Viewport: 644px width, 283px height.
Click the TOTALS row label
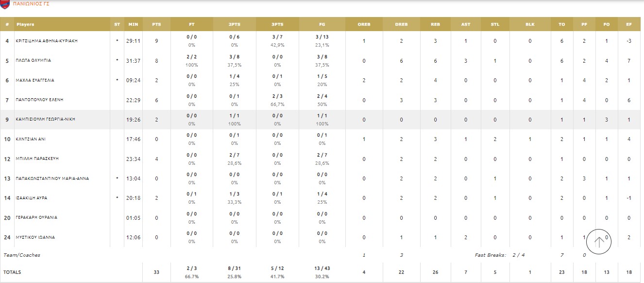pyautogui.click(x=12, y=272)
